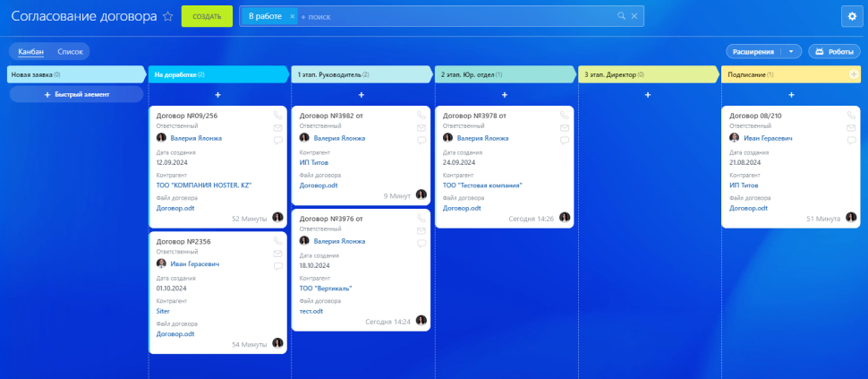Email icon on Договор №3976 card
The image size is (868, 379).
click(x=421, y=231)
